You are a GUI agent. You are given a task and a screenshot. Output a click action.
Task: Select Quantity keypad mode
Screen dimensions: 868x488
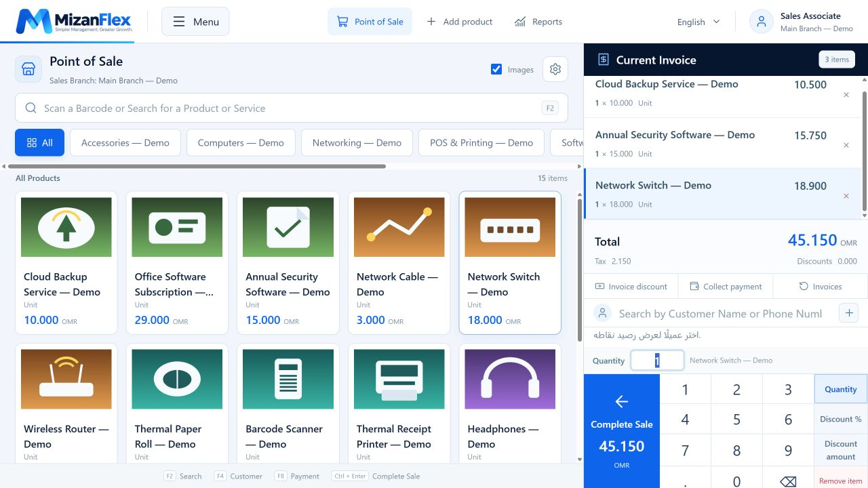tap(841, 389)
